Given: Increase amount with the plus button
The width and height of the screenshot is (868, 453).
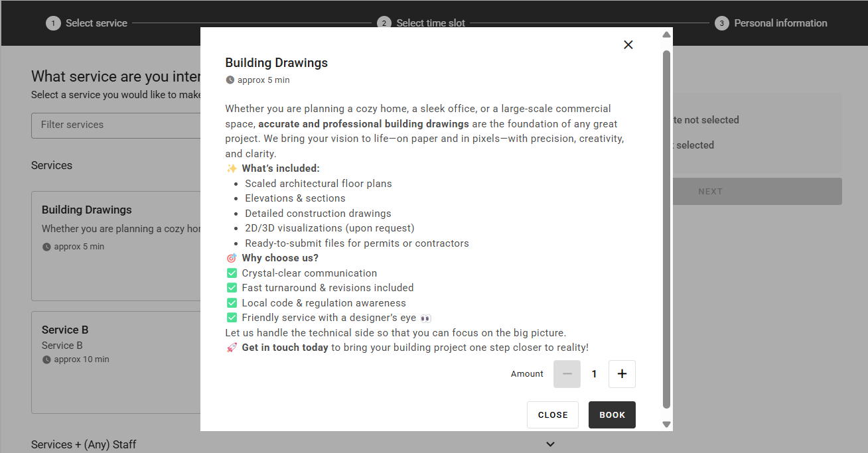Looking at the screenshot, I should point(622,374).
